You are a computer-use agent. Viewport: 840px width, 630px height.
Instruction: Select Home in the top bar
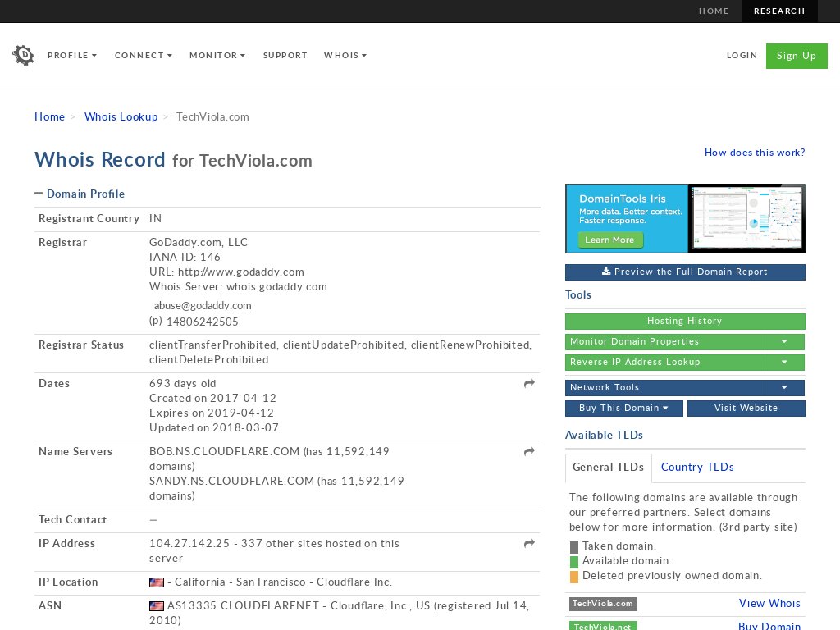(714, 11)
